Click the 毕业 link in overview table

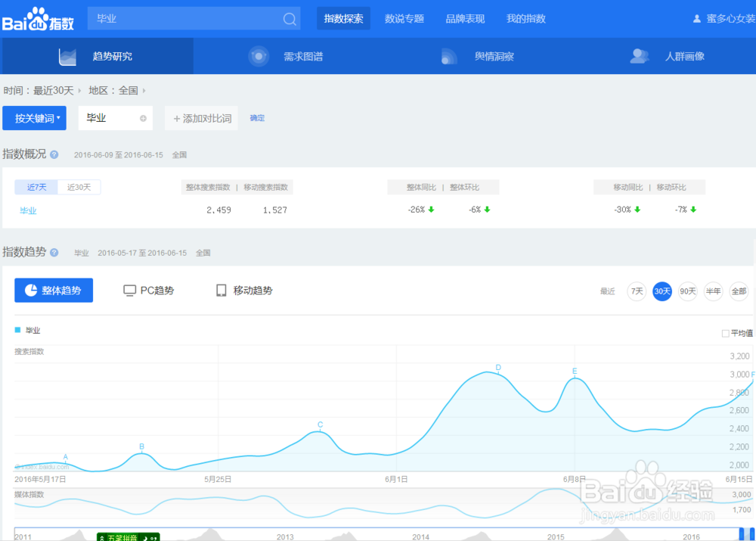[x=28, y=210]
